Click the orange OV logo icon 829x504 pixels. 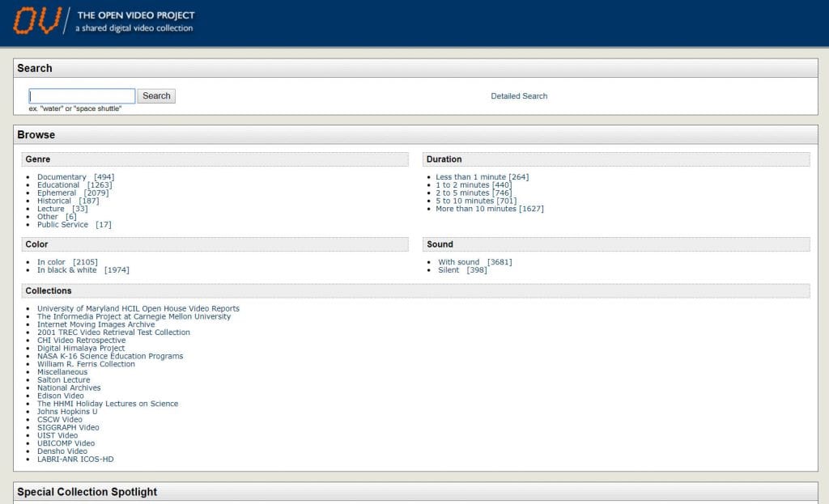tap(37, 20)
